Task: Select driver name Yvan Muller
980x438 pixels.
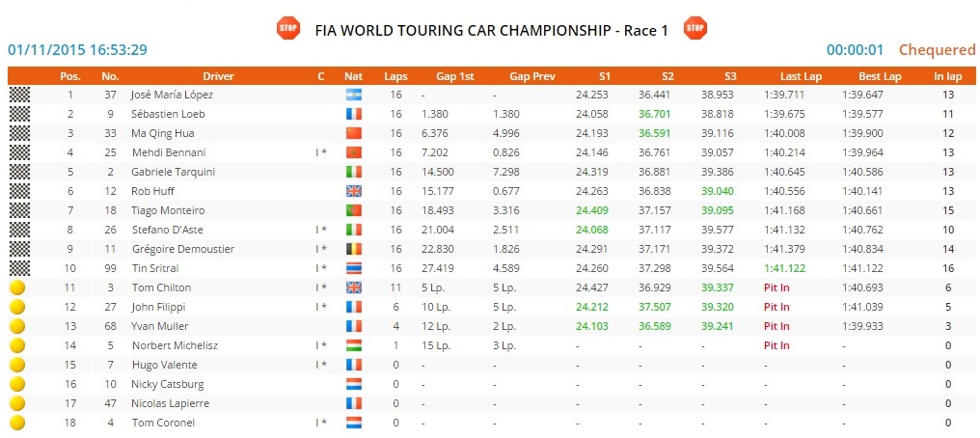Action: pyautogui.click(x=159, y=326)
